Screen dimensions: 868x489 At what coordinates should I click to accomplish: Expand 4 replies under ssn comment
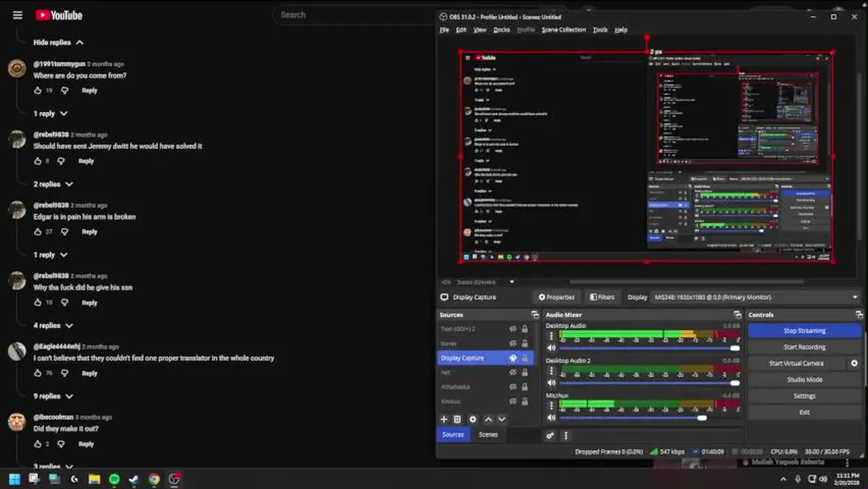[x=53, y=325]
